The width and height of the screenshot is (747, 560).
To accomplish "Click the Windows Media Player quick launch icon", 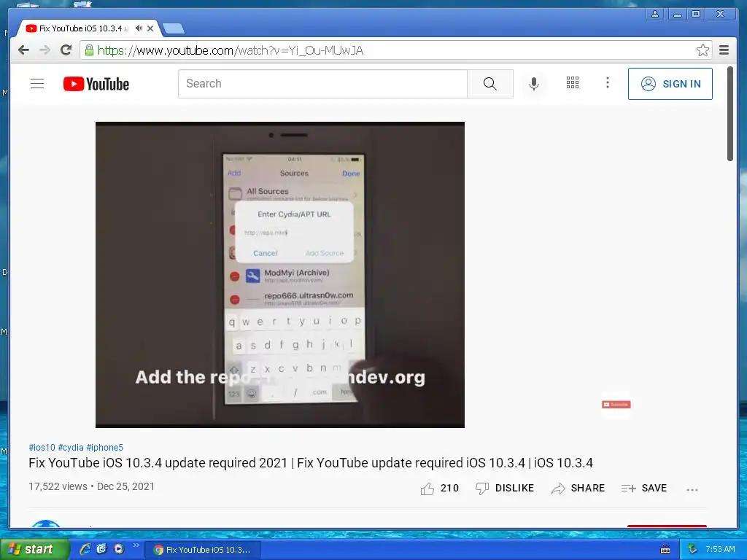I will tap(119, 549).
